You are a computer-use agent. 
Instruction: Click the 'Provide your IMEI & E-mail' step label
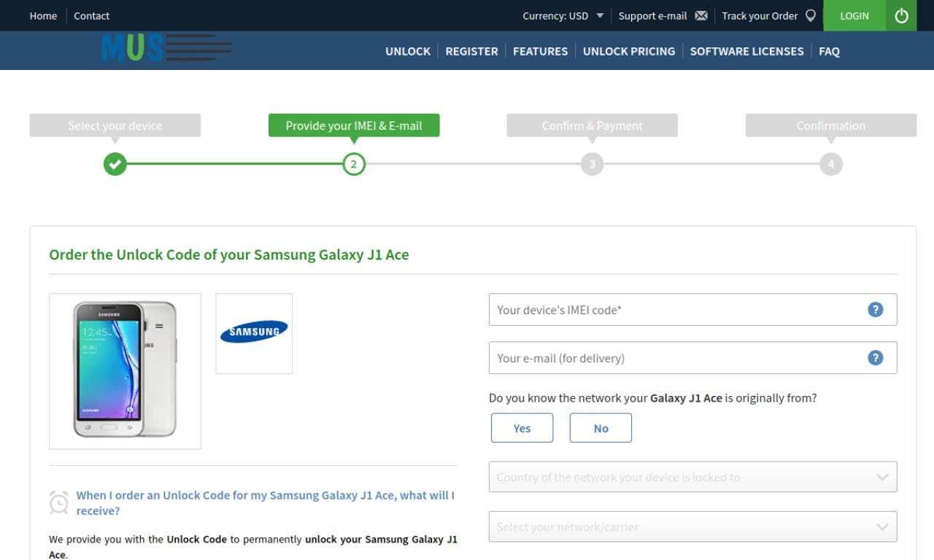point(354,125)
